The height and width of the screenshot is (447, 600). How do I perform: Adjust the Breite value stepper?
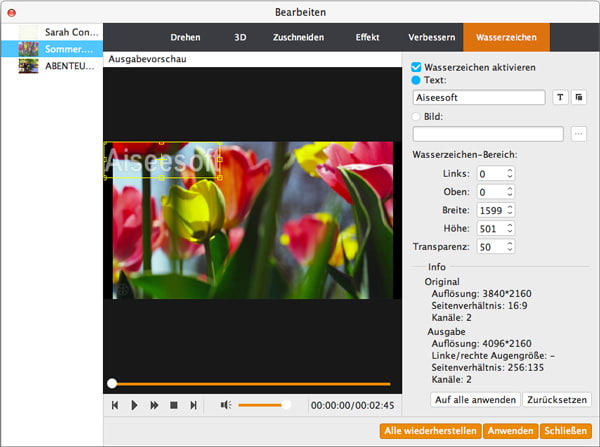point(510,209)
